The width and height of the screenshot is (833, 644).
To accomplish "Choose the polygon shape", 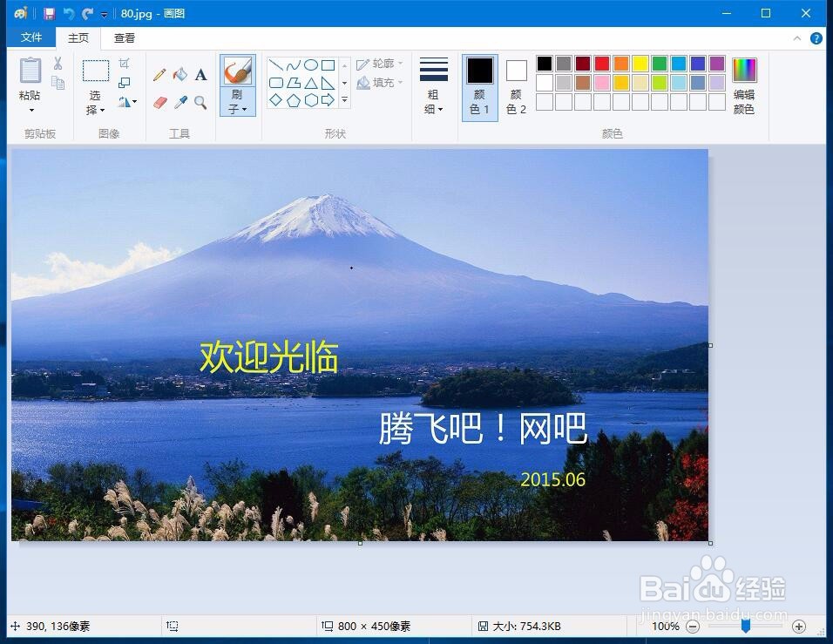I will (294, 83).
